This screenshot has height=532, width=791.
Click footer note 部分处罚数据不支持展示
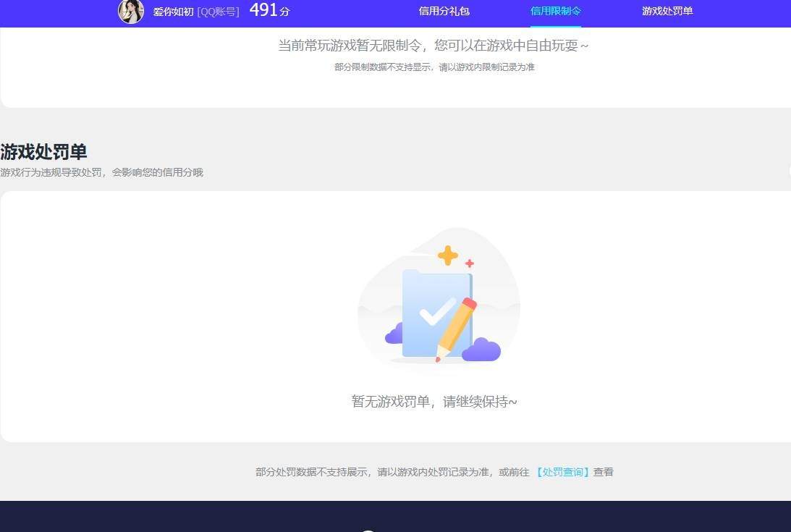[312, 472]
